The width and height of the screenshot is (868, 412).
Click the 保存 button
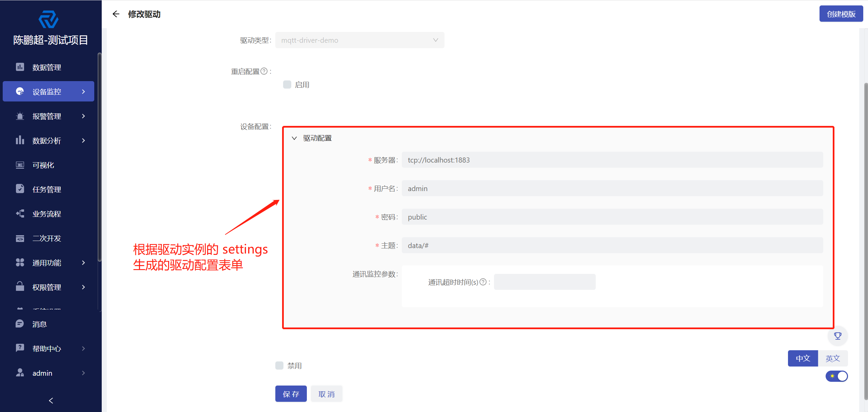[x=291, y=394]
